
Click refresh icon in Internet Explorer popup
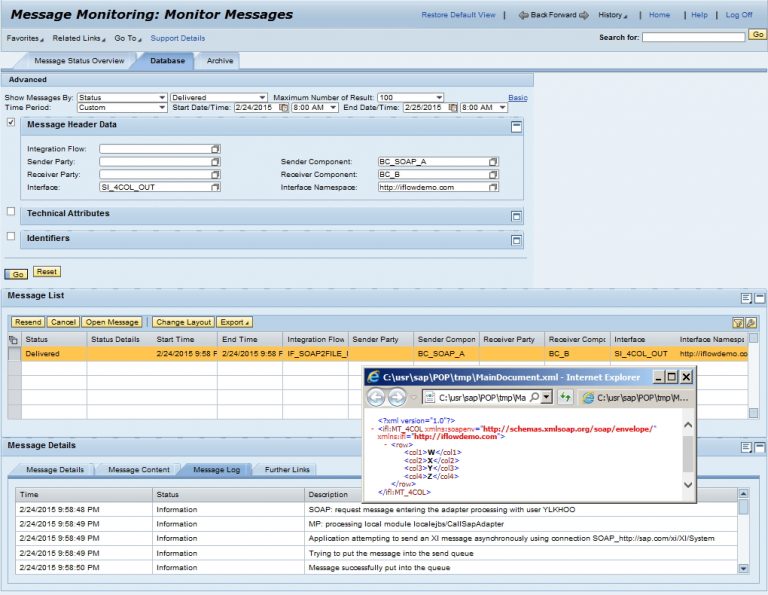click(x=565, y=397)
